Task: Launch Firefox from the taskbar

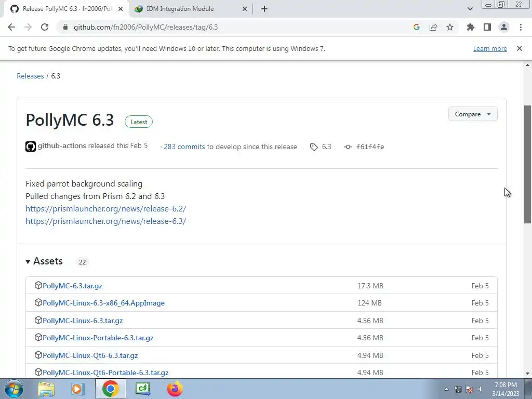Action: (175, 389)
